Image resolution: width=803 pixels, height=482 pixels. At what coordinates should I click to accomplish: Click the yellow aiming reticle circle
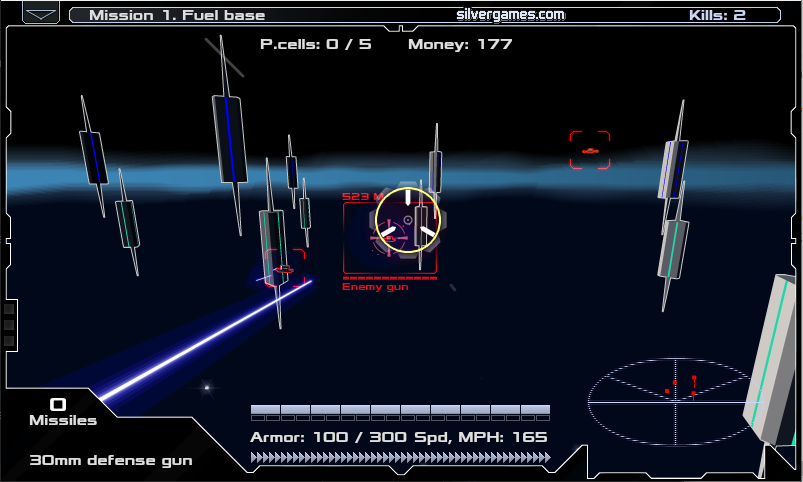pos(408,220)
